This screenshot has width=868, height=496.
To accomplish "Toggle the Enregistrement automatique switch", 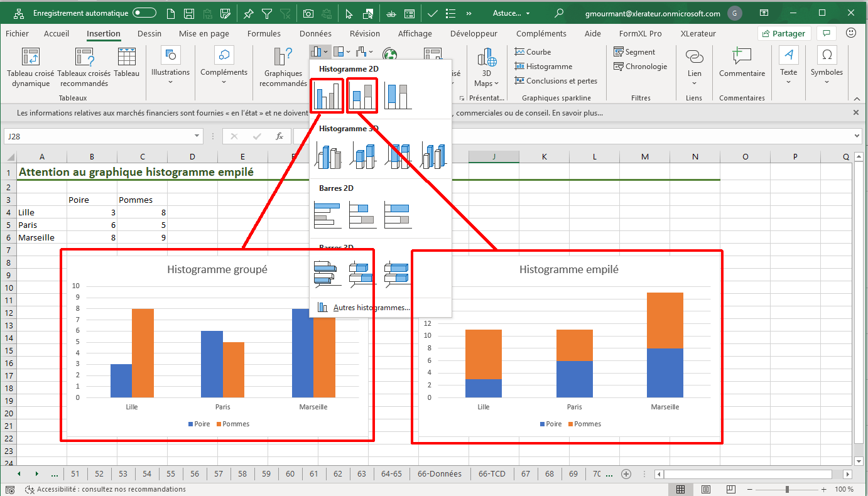I will pos(144,13).
